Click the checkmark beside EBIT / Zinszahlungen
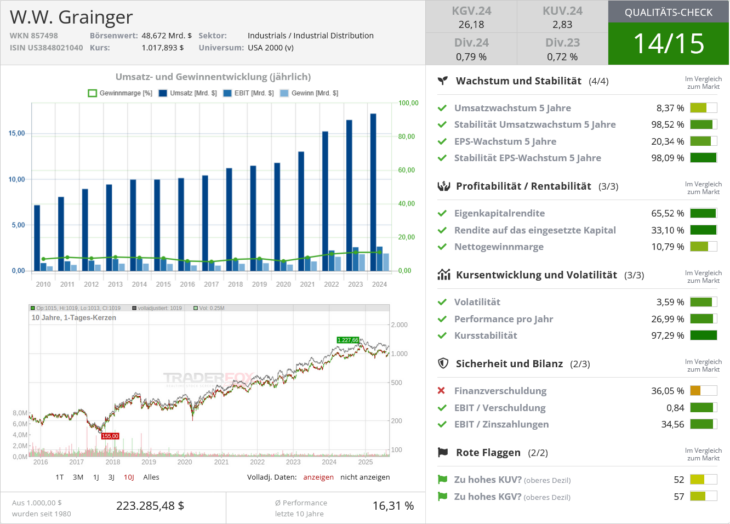This screenshot has height=524, width=730. coord(442,424)
